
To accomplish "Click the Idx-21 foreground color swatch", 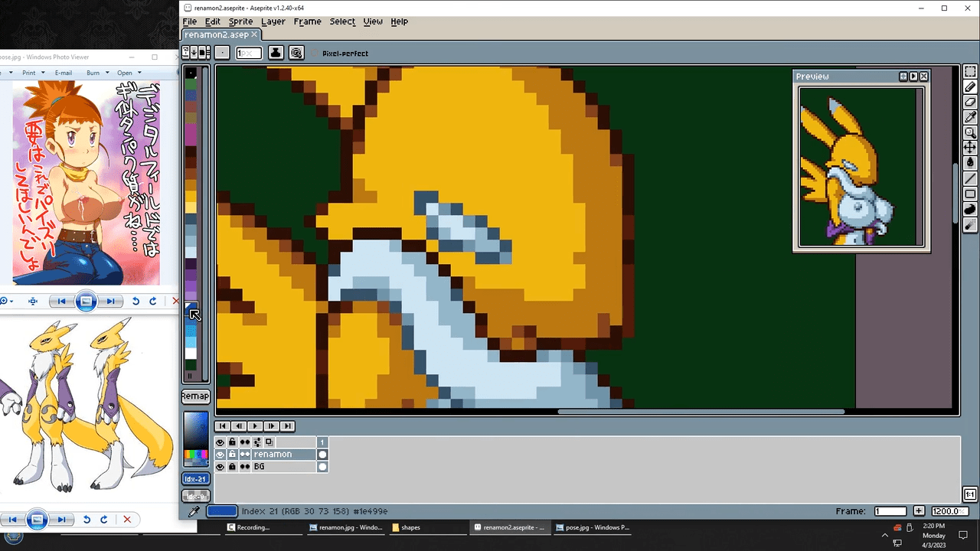I will [195, 479].
